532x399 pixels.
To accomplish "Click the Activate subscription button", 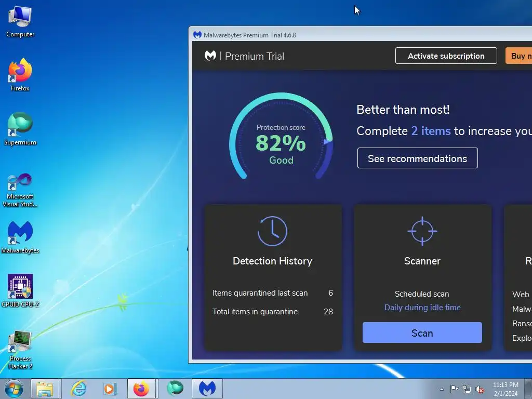I will pos(446,56).
